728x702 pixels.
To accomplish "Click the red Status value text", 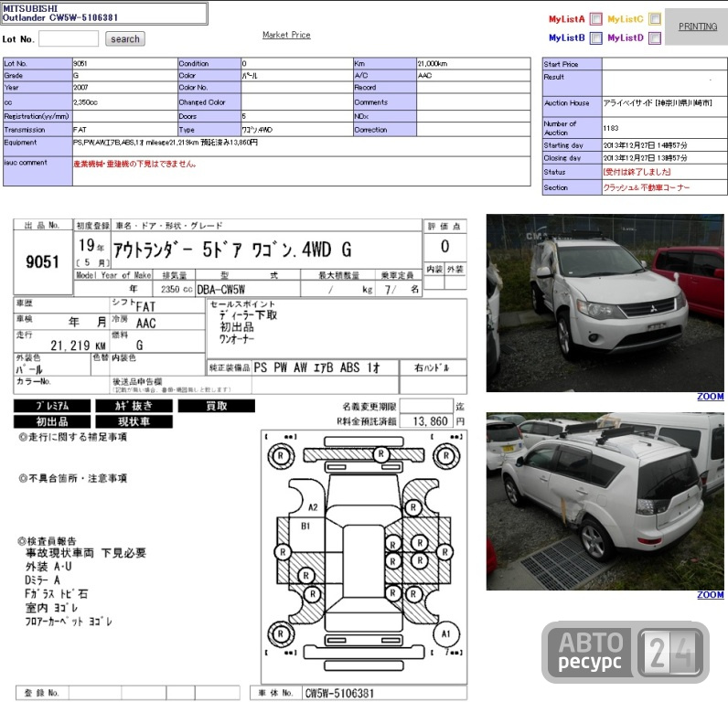I will [x=637, y=172].
